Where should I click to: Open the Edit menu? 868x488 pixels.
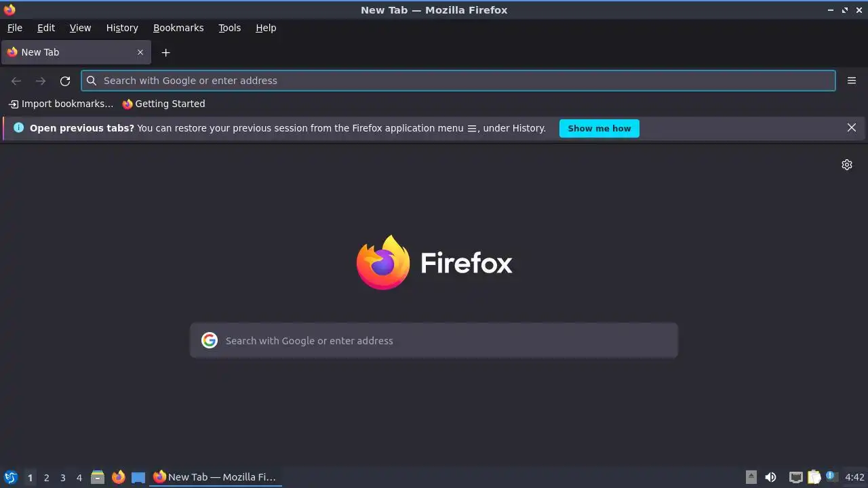(46, 28)
